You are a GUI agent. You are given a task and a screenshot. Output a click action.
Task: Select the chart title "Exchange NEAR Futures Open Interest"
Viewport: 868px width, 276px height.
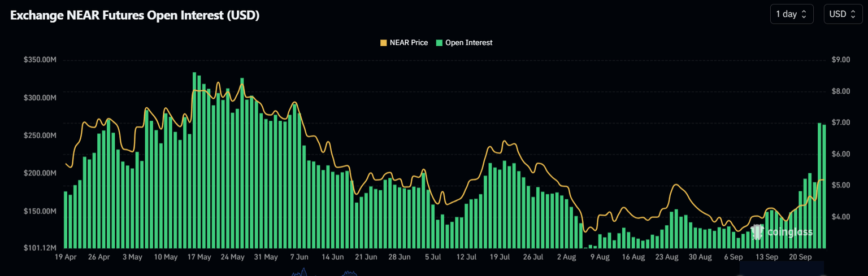point(134,15)
